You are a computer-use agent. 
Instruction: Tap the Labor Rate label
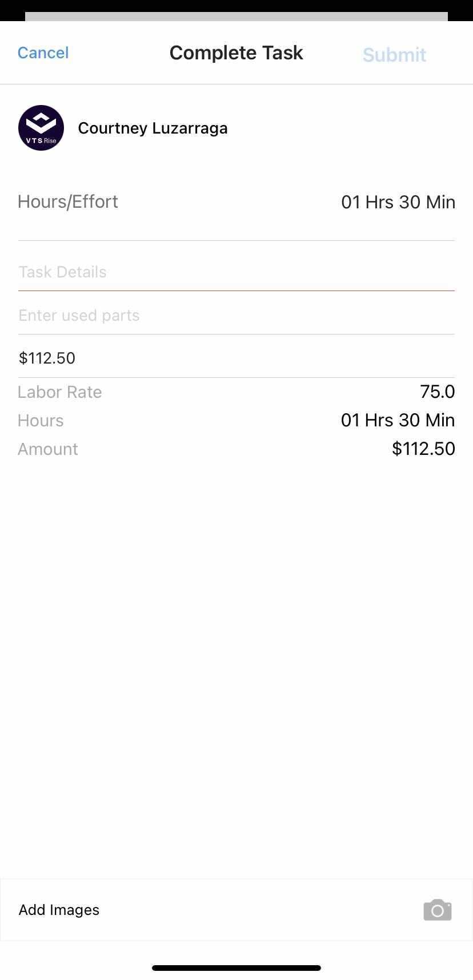[60, 392]
